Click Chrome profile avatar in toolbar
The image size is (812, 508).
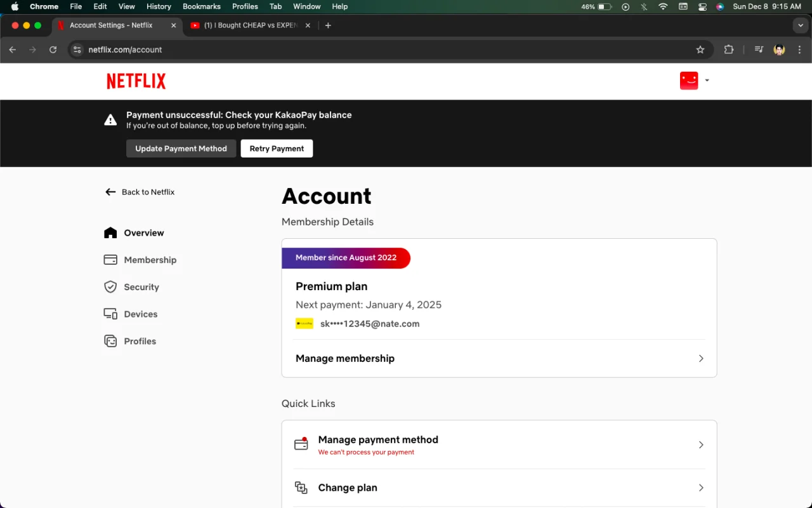(x=779, y=50)
